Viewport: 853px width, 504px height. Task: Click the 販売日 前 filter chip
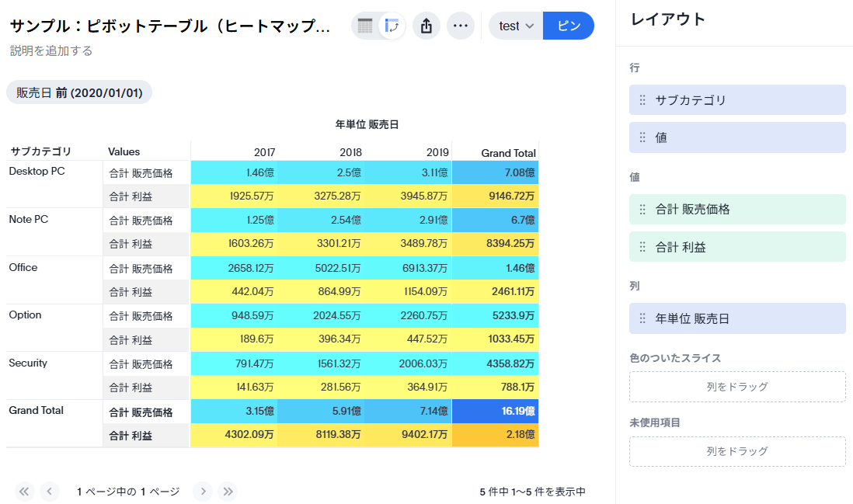click(x=79, y=92)
